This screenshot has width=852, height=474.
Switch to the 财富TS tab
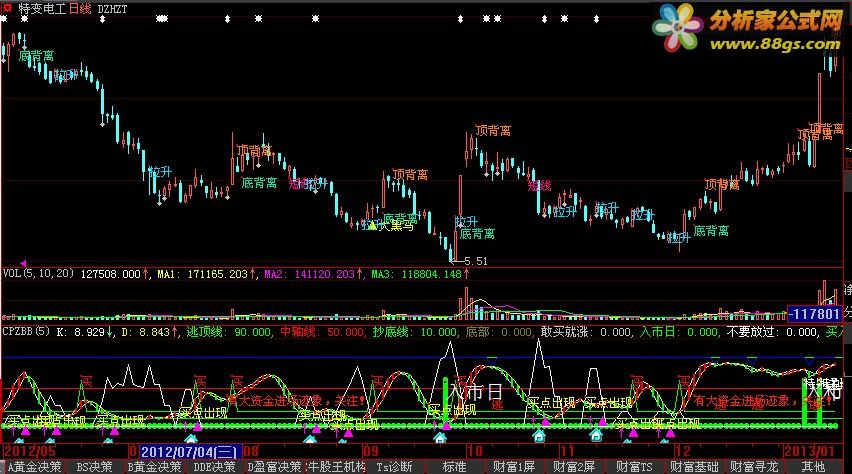click(x=634, y=466)
